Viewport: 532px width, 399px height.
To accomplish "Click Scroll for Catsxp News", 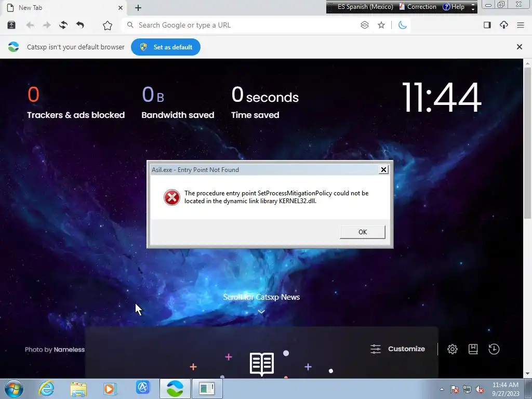I will tap(261, 297).
